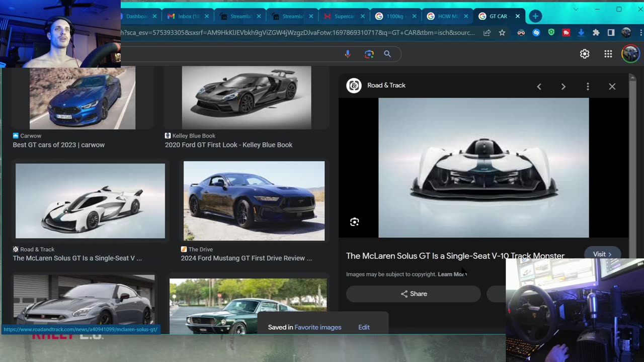Close the Supercar tab

(362, 16)
